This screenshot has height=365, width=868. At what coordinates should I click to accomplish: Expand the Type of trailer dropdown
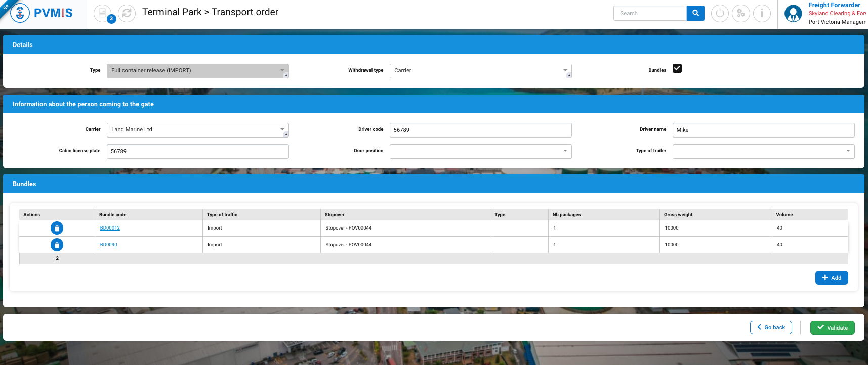pyautogui.click(x=763, y=151)
